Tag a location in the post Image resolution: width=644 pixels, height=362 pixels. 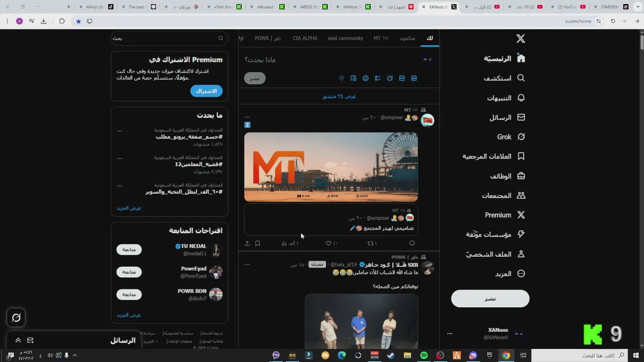click(342, 78)
